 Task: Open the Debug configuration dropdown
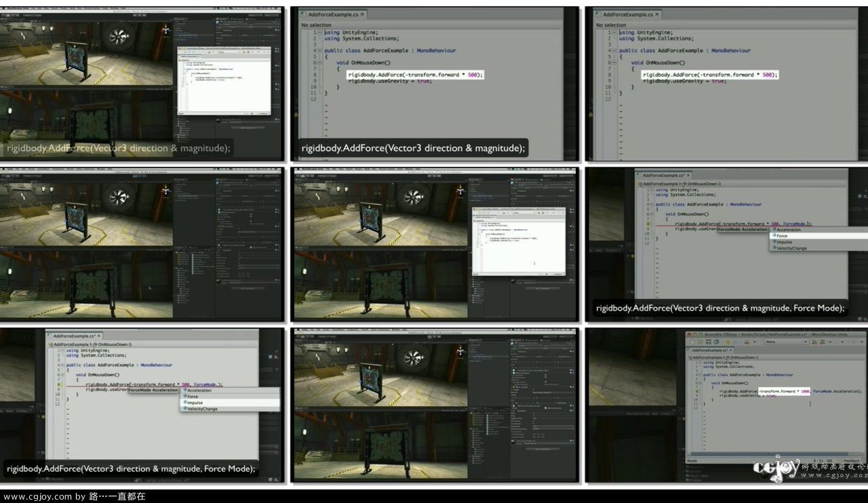[785, 342]
